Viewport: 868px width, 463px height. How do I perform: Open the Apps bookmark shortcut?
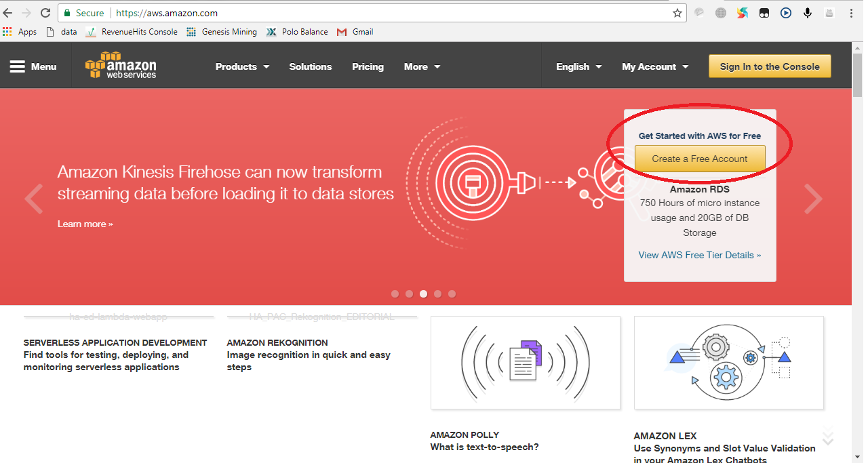(20, 32)
